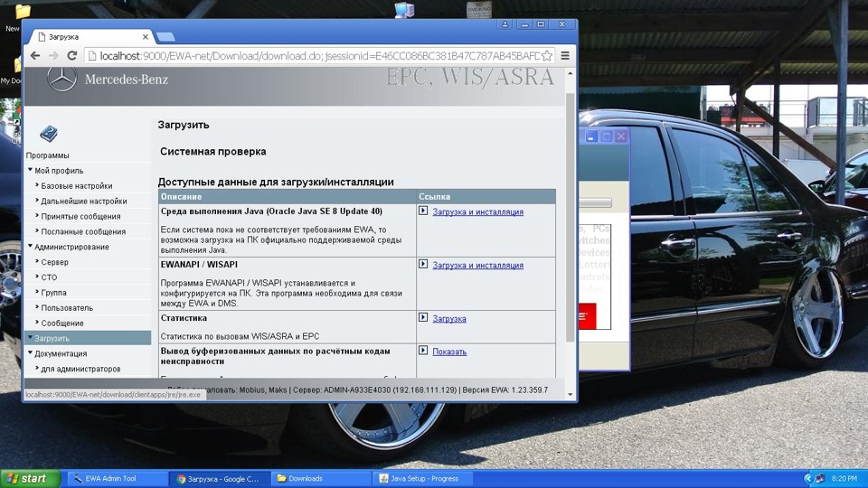Open Базовые настройки menu item
This screenshot has width=868, height=488.
coord(76,186)
